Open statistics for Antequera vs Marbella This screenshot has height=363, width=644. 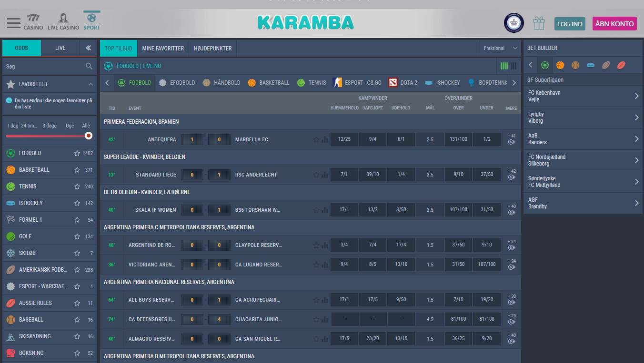(325, 140)
